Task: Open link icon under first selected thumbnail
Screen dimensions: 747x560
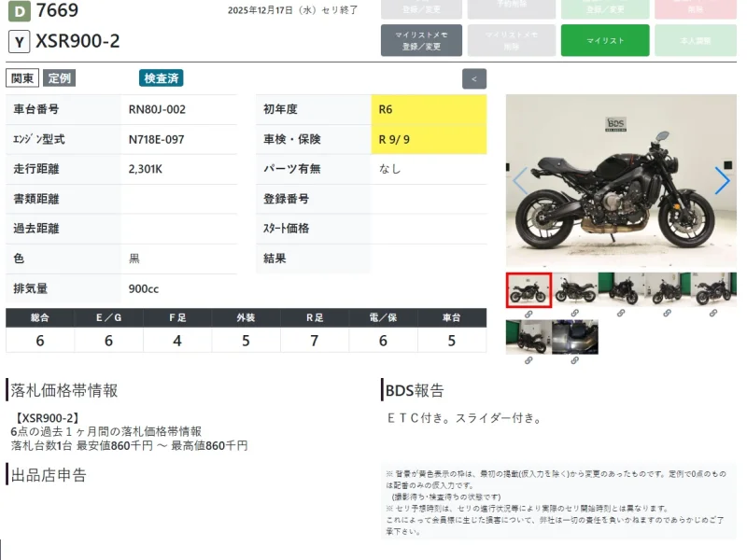Action: click(x=529, y=315)
